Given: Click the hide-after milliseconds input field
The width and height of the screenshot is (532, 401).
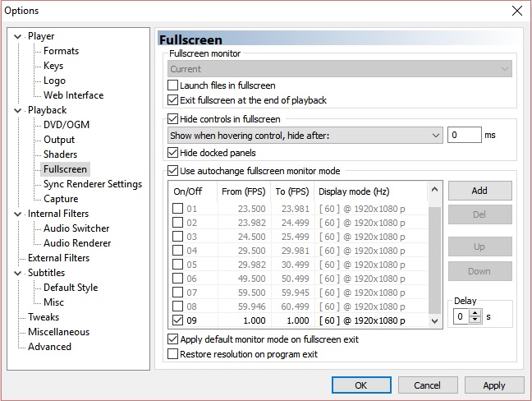Looking at the screenshot, I should (x=464, y=135).
